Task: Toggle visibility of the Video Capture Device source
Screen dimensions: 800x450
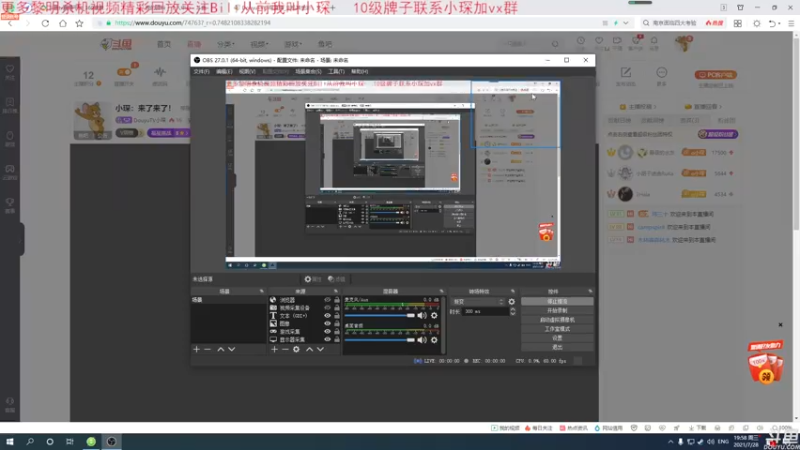Action: point(328,308)
